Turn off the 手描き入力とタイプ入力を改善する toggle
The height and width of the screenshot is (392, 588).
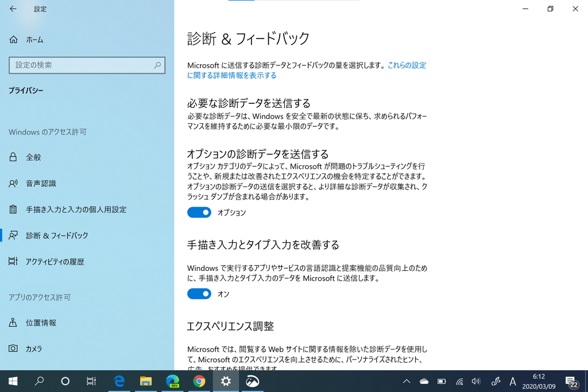coord(199,293)
